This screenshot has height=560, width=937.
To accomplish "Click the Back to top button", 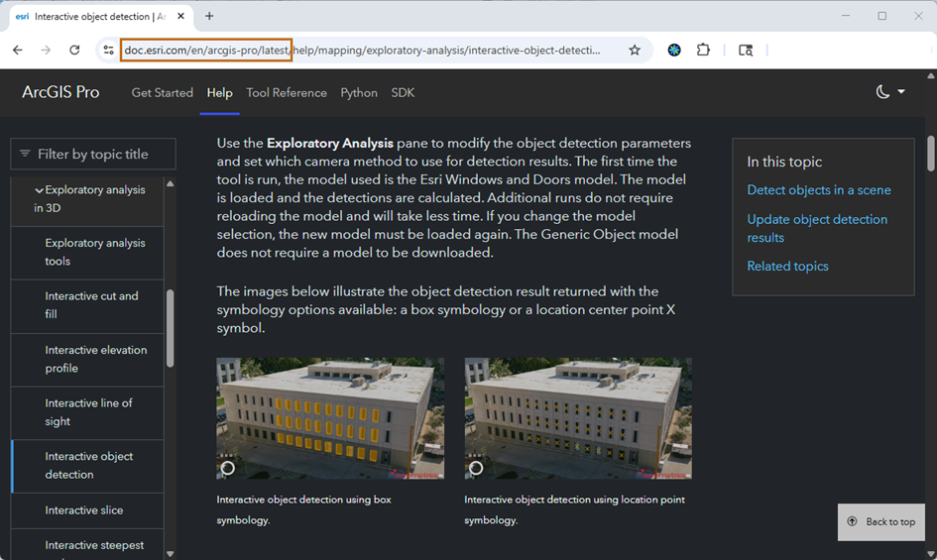I will 880,521.
